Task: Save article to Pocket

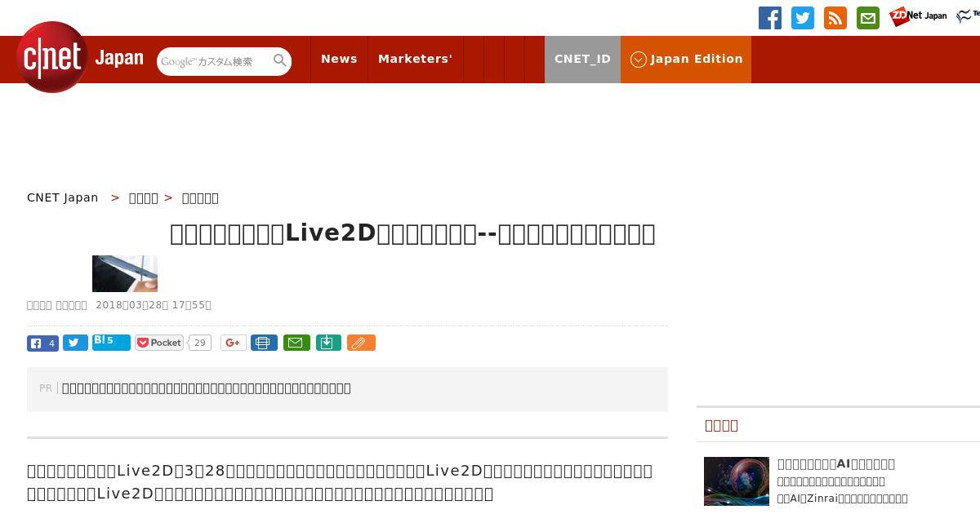Action: [x=159, y=343]
